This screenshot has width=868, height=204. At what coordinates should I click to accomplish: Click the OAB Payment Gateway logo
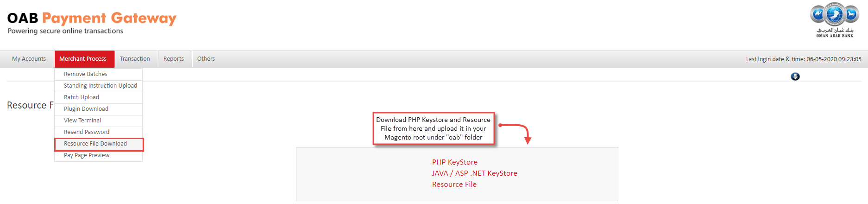(x=92, y=23)
